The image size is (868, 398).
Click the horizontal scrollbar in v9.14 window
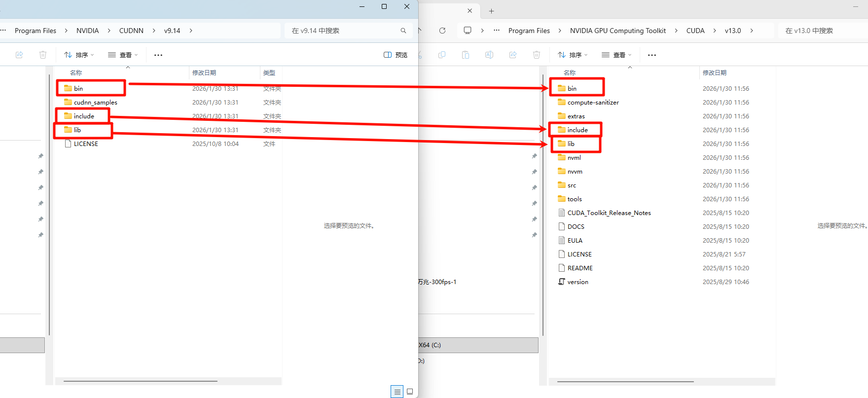click(x=141, y=381)
